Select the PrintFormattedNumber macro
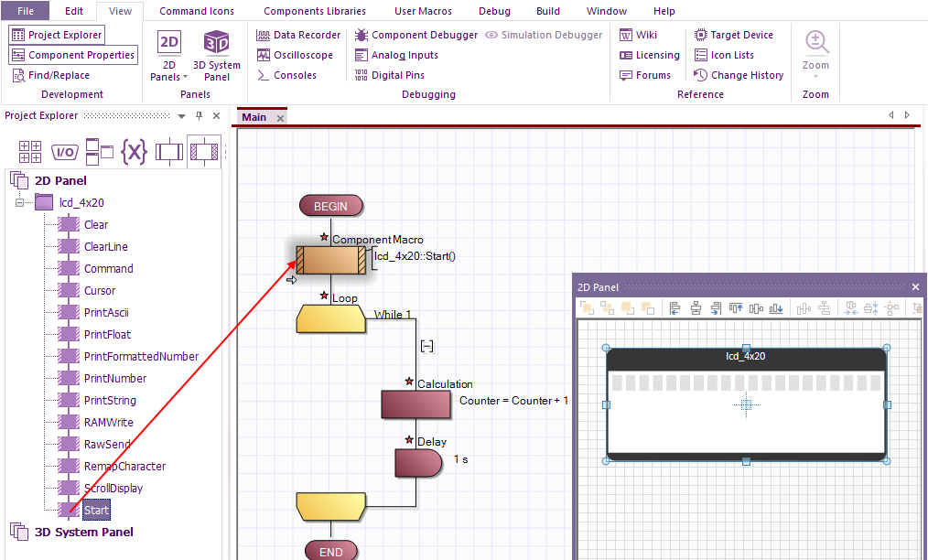 [x=142, y=356]
